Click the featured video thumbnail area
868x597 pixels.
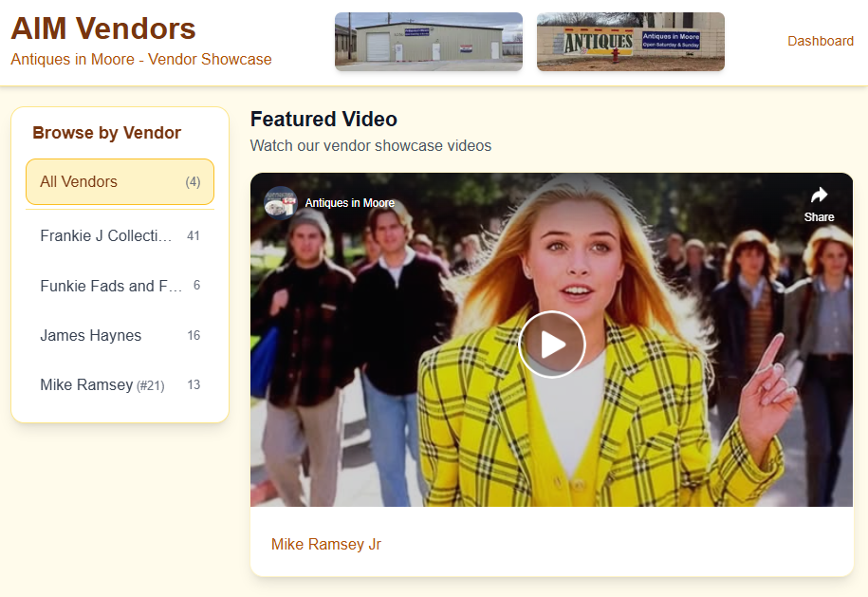551,344
